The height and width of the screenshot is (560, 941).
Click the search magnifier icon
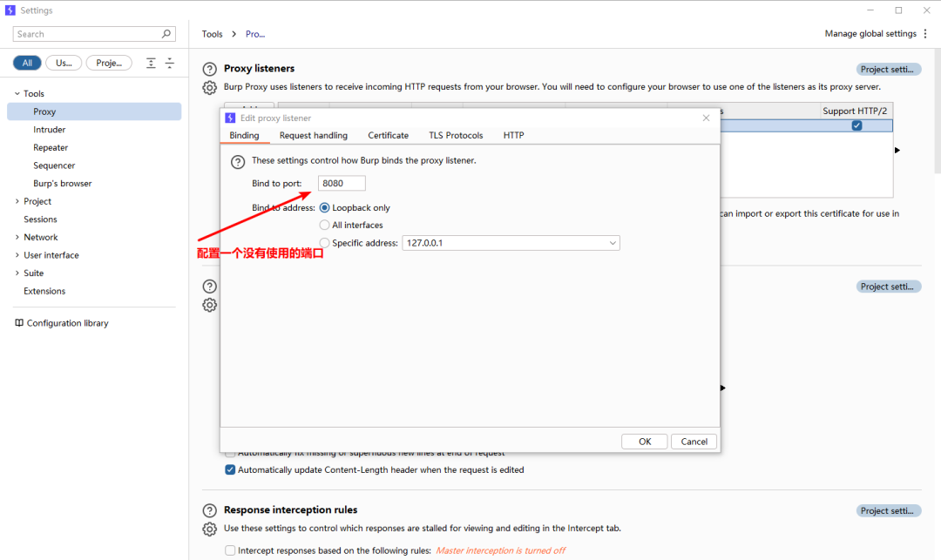click(x=166, y=34)
